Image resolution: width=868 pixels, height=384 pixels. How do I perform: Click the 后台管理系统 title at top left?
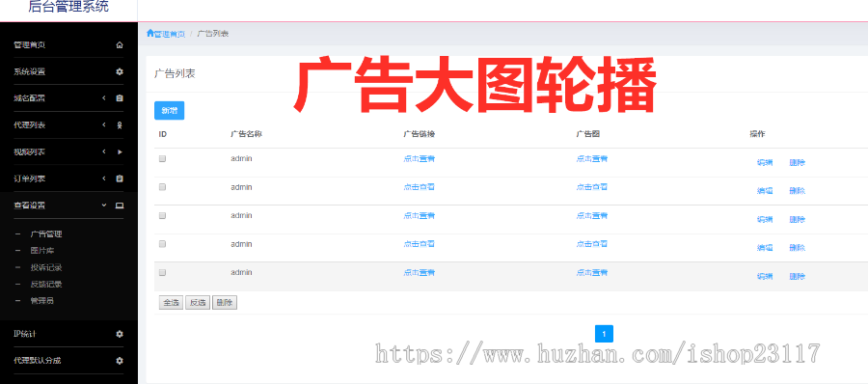[x=68, y=7]
